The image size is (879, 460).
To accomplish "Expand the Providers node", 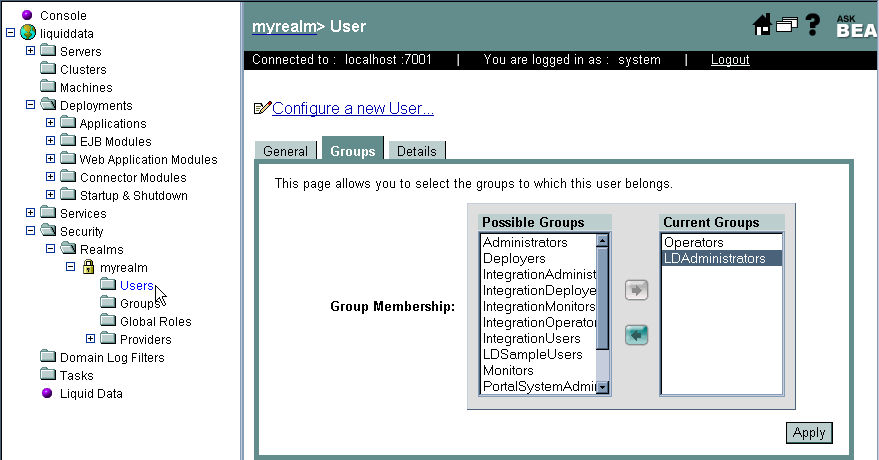I will coord(90,338).
